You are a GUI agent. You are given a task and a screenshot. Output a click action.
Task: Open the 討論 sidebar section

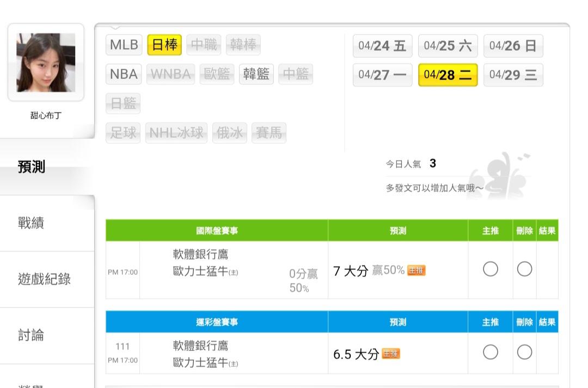(31, 336)
